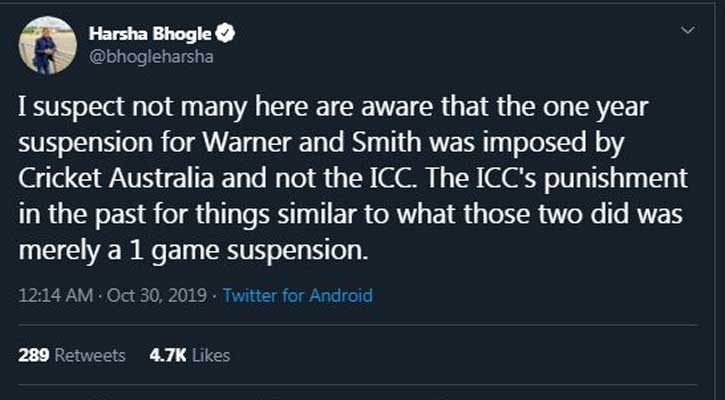The height and width of the screenshot is (400, 725).
Task: Click the bold number 289
Action: tap(33, 355)
